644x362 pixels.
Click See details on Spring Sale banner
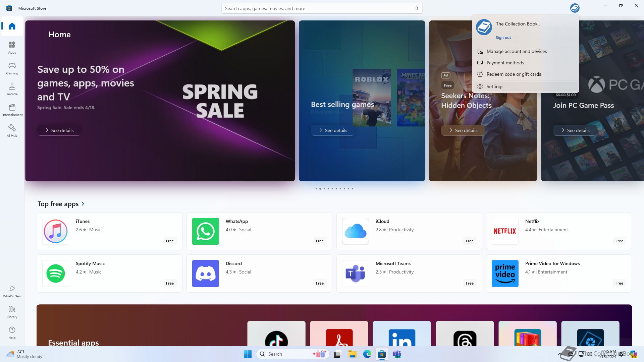59,130
